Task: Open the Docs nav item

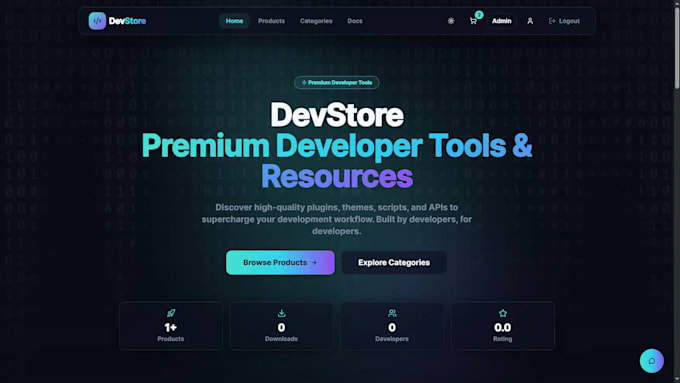Action: tap(355, 21)
